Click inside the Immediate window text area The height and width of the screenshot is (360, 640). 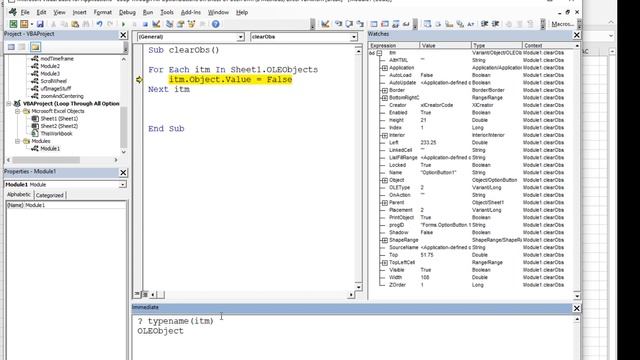pos(353,337)
